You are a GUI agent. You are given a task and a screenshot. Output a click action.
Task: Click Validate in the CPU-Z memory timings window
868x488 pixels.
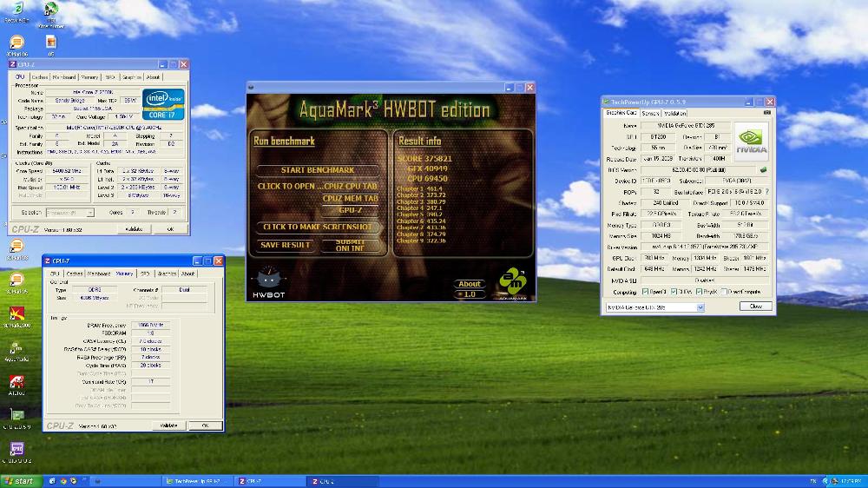pos(169,425)
